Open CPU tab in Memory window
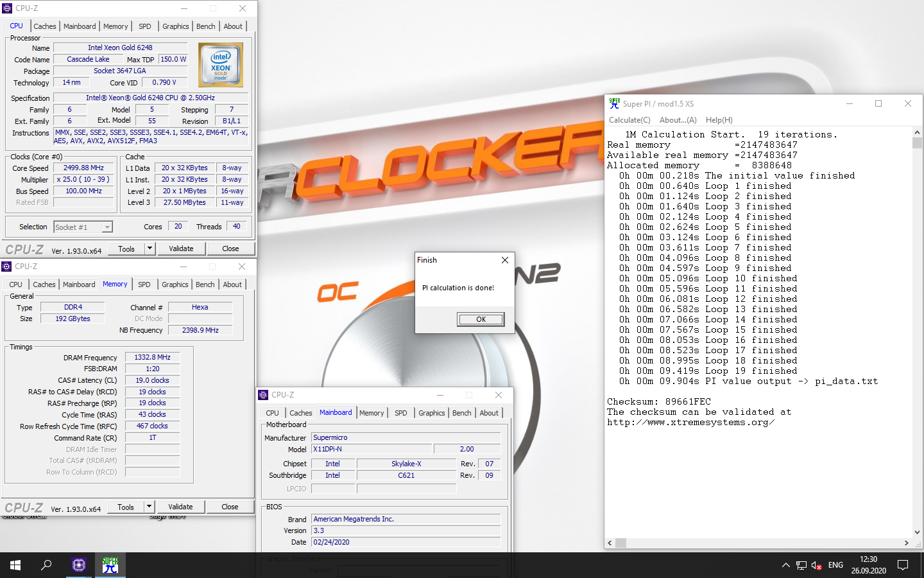 click(x=16, y=285)
